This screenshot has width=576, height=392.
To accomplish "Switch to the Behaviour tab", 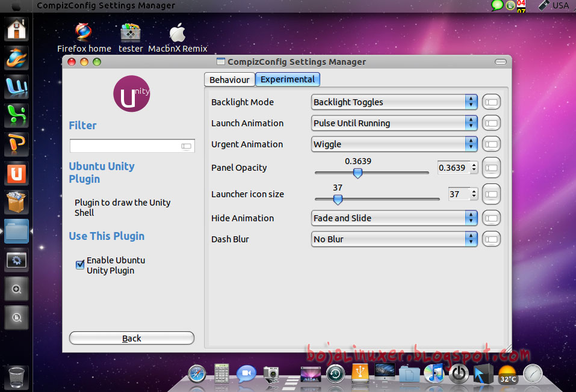I will coord(229,79).
